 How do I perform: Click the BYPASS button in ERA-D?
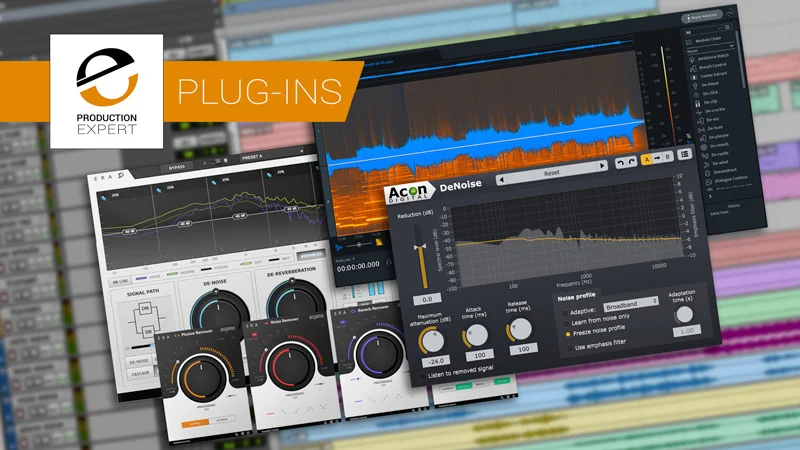[x=177, y=167]
